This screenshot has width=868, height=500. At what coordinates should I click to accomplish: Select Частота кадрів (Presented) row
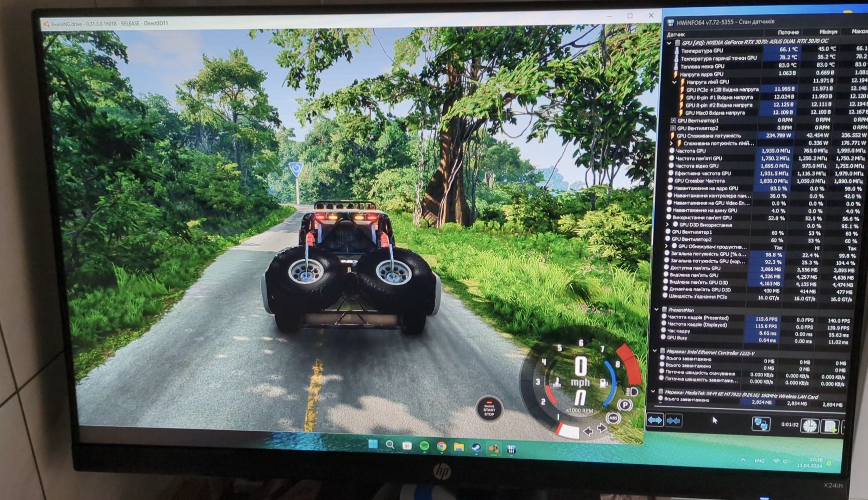point(757,318)
